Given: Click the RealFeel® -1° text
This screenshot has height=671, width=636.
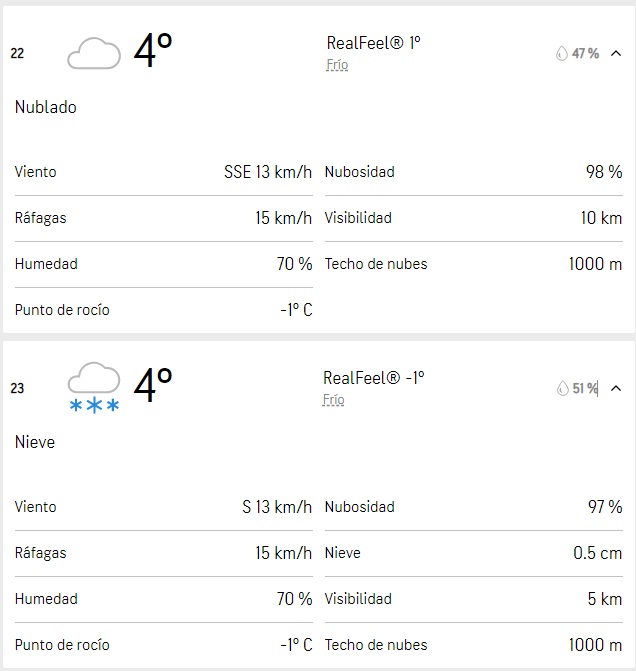Looking at the screenshot, I should tap(373, 378).
